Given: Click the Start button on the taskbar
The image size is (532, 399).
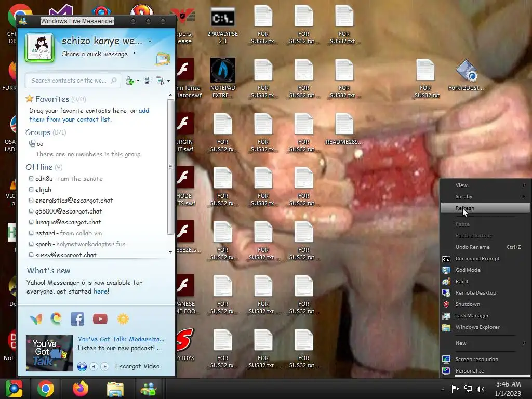Looking at the screenshot, I should (14, 389).
